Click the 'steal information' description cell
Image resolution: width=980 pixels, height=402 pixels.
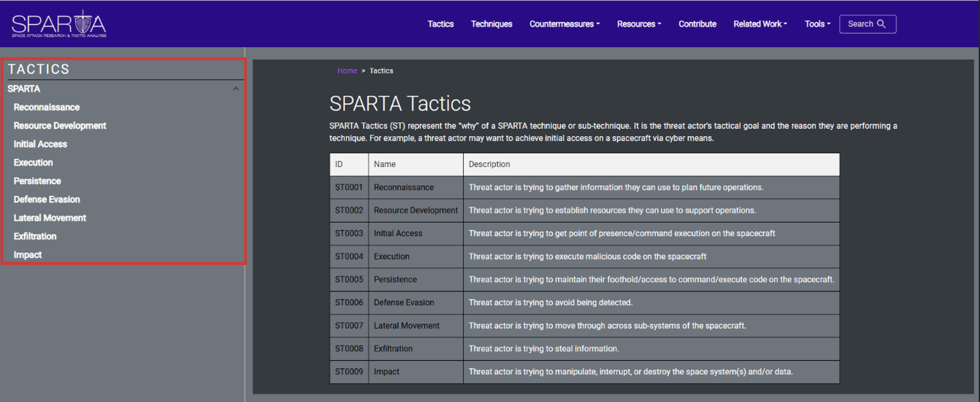click(x=651, y=349)
